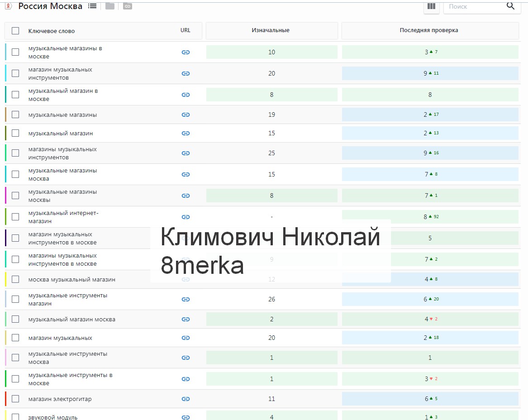This screenshot has height=420, width=528.
Task: Open URL link for музыкальные магазины москва
Action: (x=186, y=174)
